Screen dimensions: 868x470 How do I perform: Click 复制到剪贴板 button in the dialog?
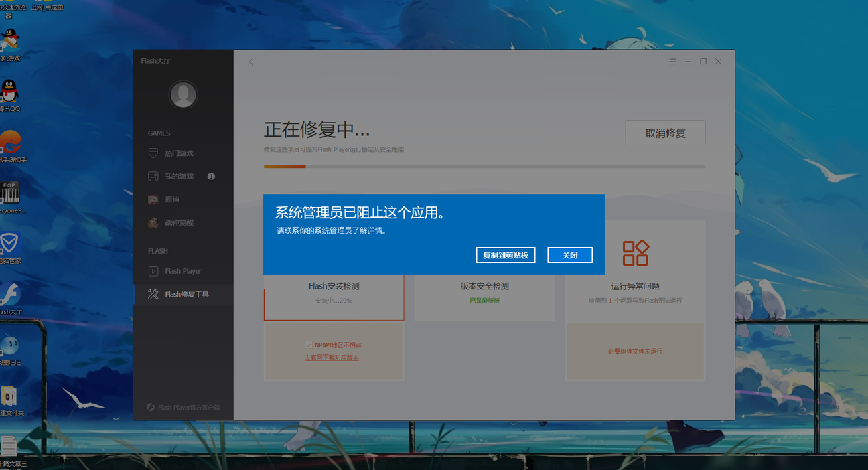pos(506,255)
